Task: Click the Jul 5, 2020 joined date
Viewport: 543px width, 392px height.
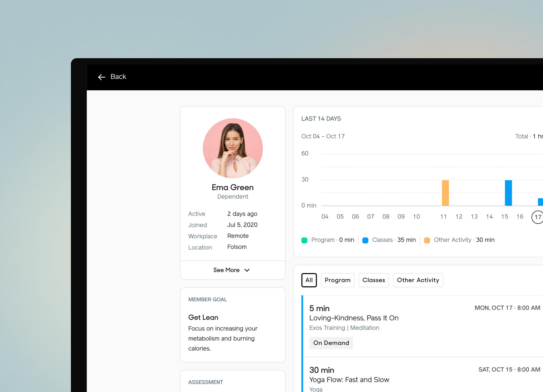Action: 242,225
